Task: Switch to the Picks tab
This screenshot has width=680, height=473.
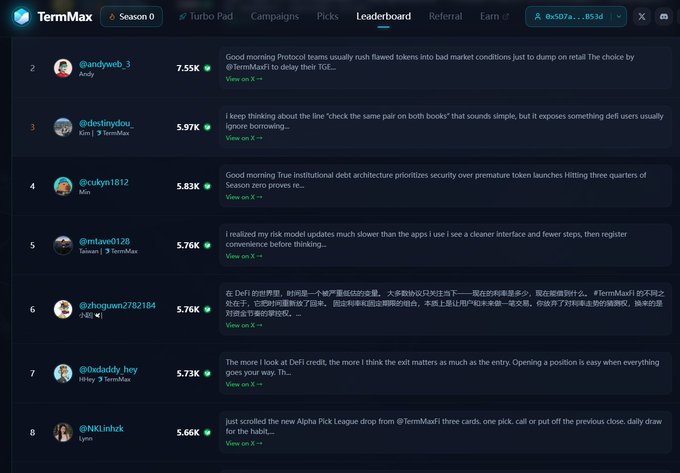Action: coord(327,16)
